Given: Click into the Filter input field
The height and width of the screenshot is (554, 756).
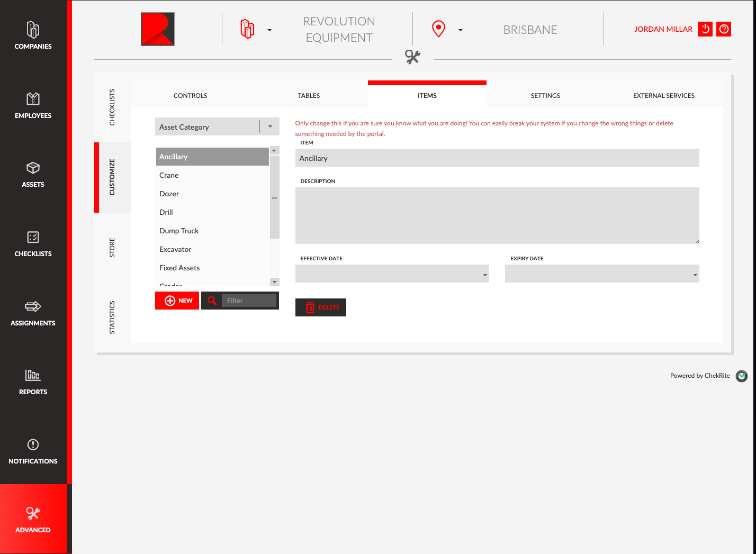Looking at the screenshot, I should click(249, 301).
